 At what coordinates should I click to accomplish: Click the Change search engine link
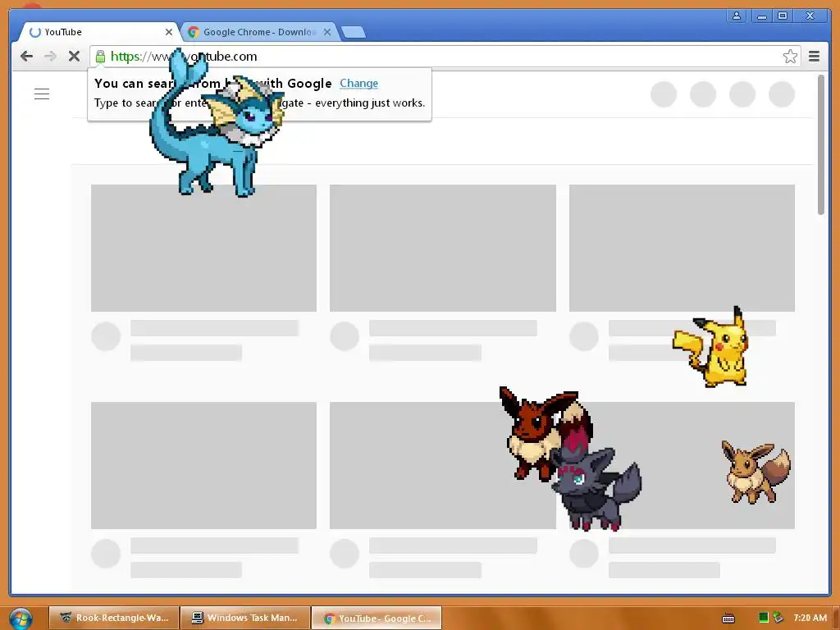359,83
